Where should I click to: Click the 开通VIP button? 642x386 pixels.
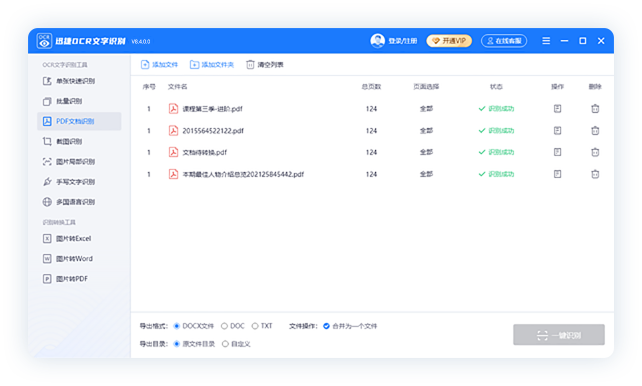pyautogui.click(x=449, y=41)
